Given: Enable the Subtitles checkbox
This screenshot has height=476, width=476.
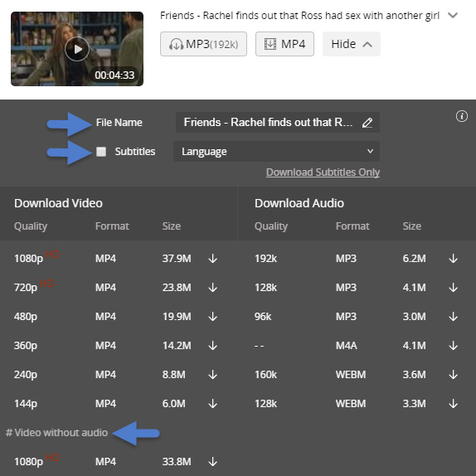Looking at the screenshot, I should [101, 152].
